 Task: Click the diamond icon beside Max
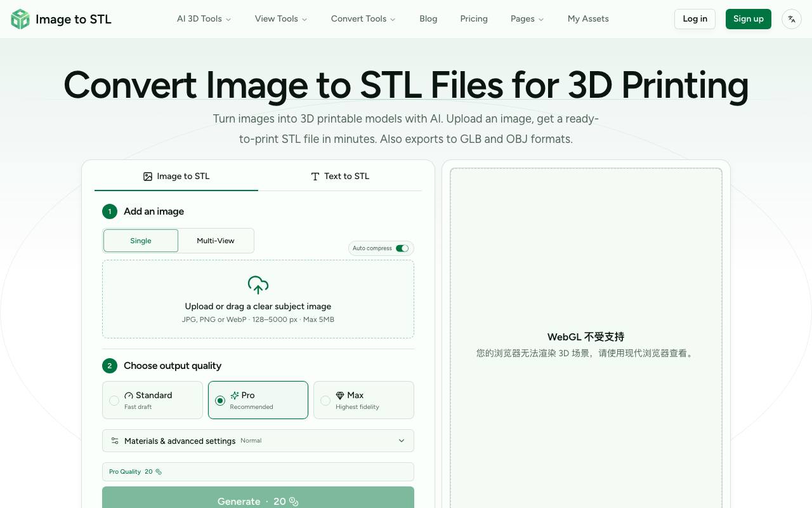click(340, 396)
